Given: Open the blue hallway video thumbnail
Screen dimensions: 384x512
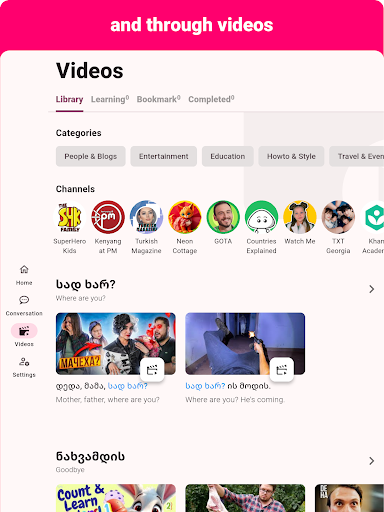Looking at the screenshot, I should pyautogui.click(x=245, y=344).
